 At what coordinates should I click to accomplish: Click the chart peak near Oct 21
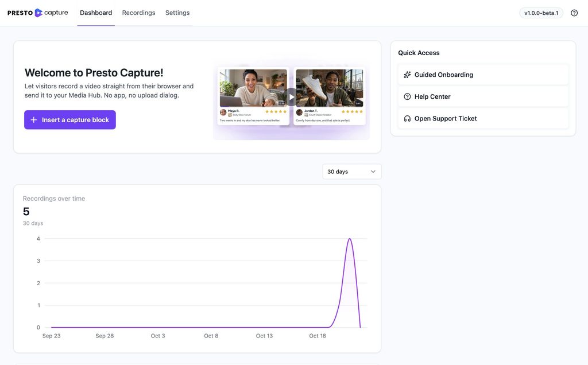(x=350, y=239)
